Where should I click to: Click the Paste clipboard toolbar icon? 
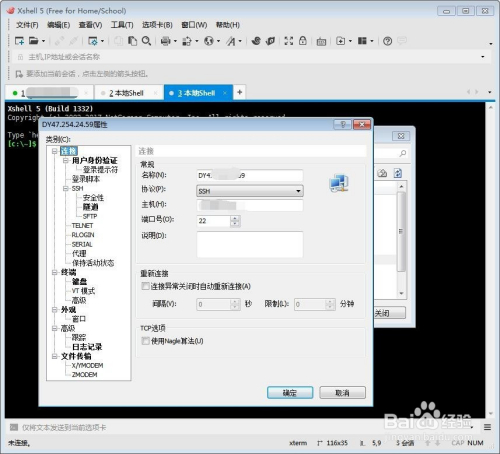132,41
